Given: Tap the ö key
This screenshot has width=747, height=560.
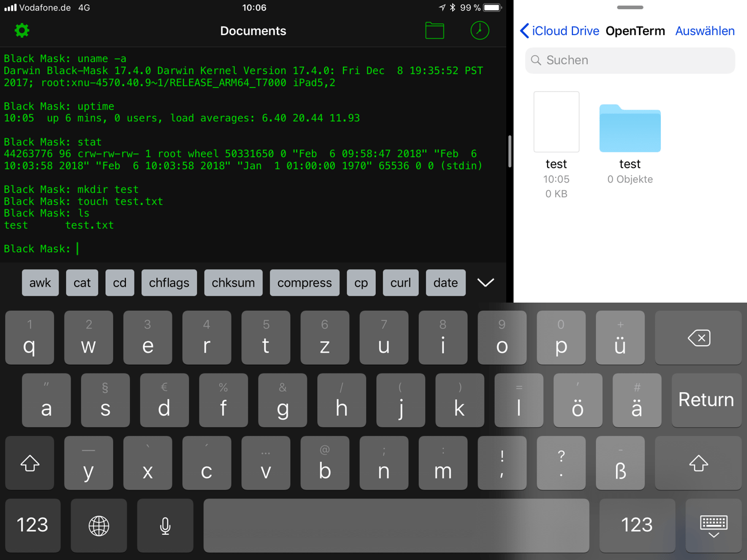Looking at the screenshot, I should pos(578,400).
